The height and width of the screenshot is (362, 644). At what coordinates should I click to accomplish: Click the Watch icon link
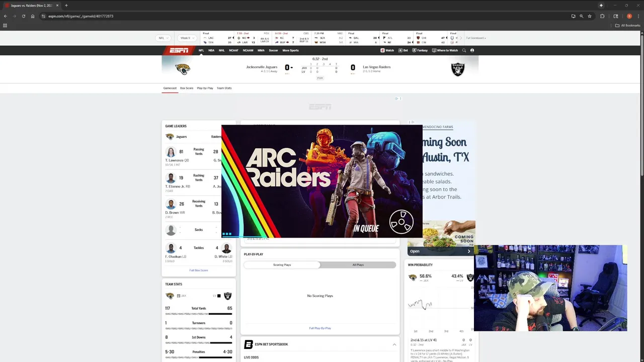387,50
